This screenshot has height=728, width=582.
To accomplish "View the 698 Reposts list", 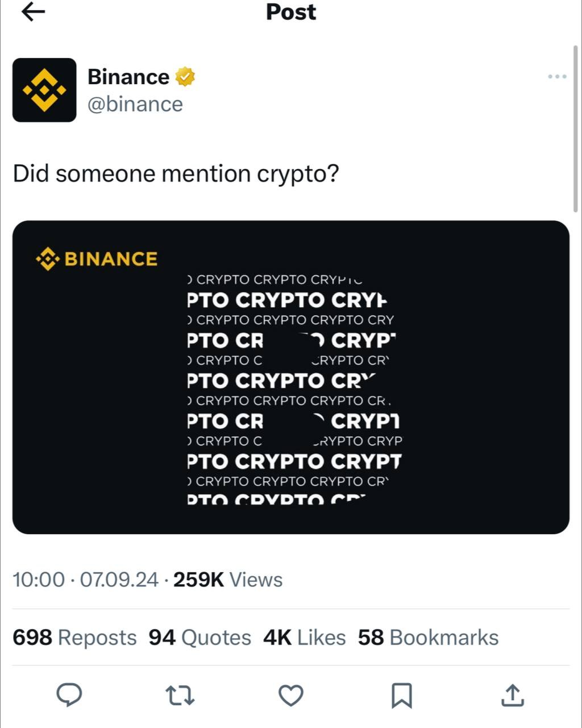I will pyautogui.click(x=74, y=638).
